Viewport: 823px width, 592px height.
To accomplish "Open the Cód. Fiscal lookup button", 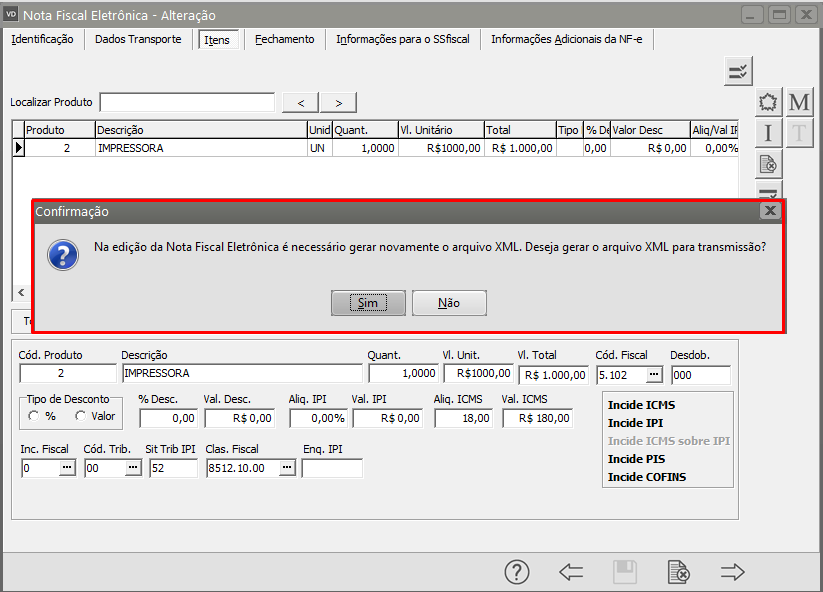I will 654,374.
